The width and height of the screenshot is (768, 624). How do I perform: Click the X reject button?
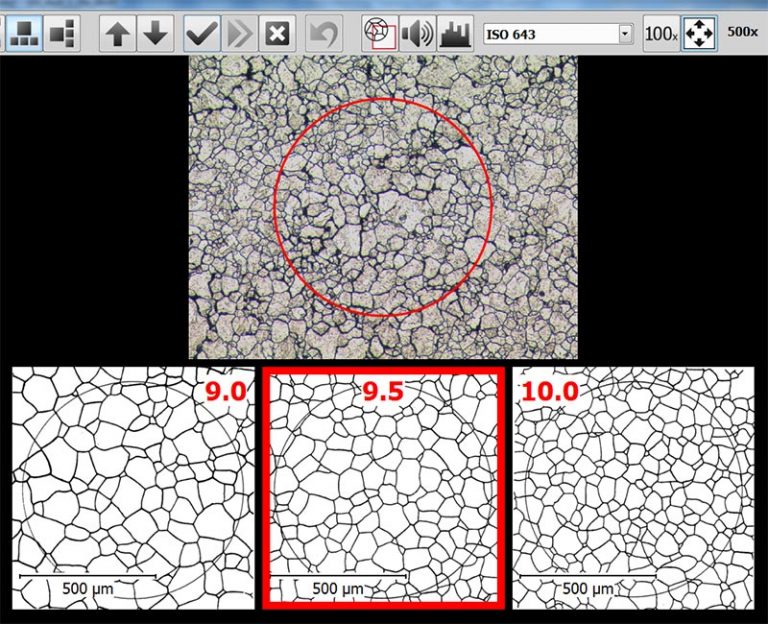coord(277,34)
